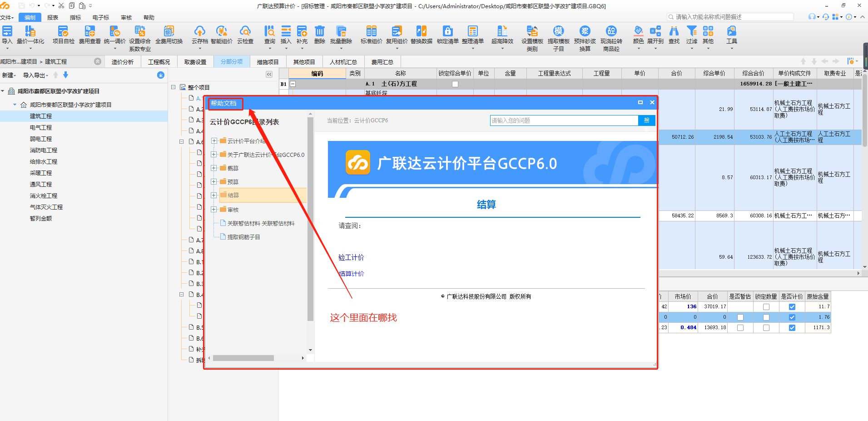Click the 锁定清单 lock icon

coord(448,31)
